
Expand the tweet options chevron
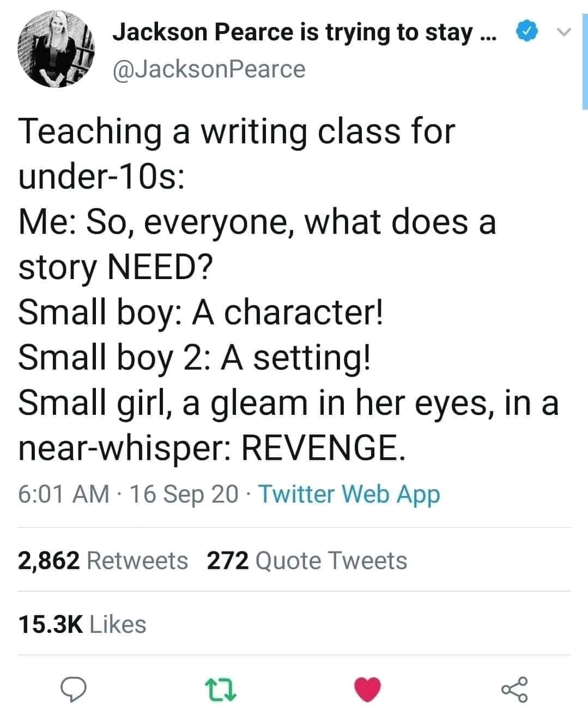coord(564,33)
